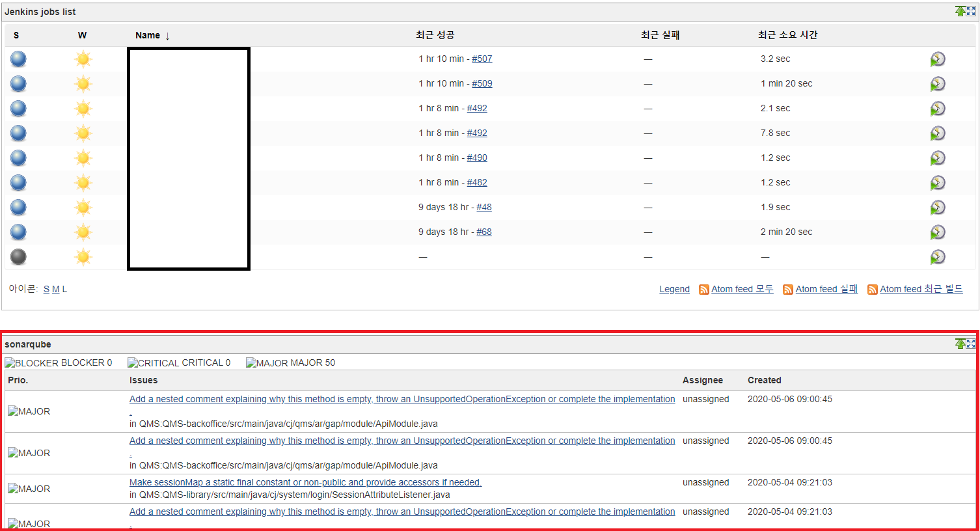Collapse the sonarqube portlet with green arrow
The height and width of the screenshot is (531, 980).
click(960, 344)
